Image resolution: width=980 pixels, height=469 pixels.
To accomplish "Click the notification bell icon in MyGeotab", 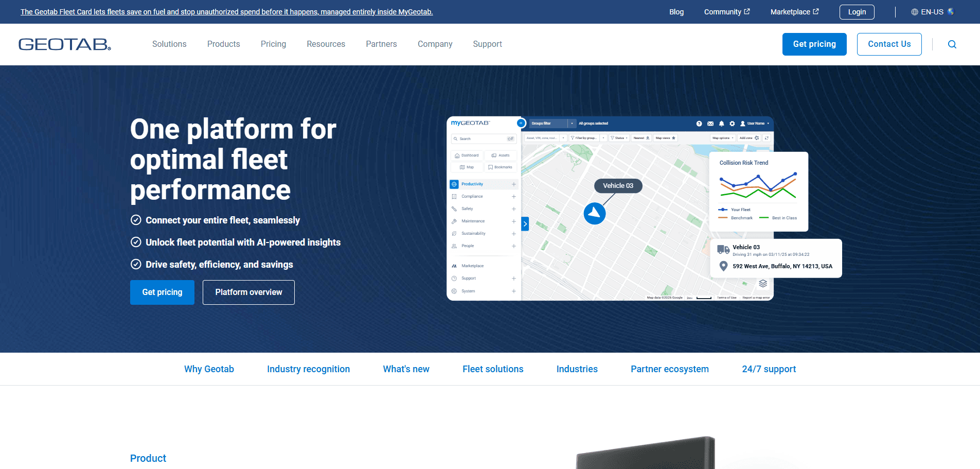I will pyautogui.click(x=721, y=124).
